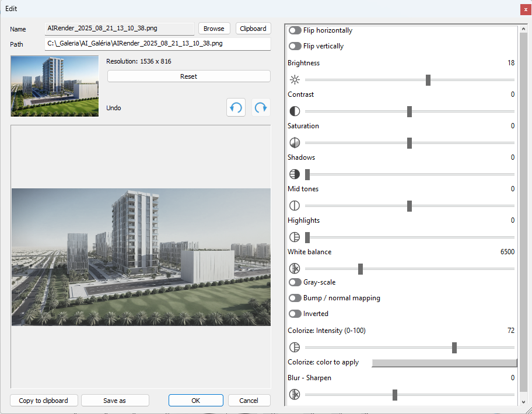Image resolution: width=532 pixels, height=414 pixels.
Task: Reset the image adjustments
Action: click(188, 76)
